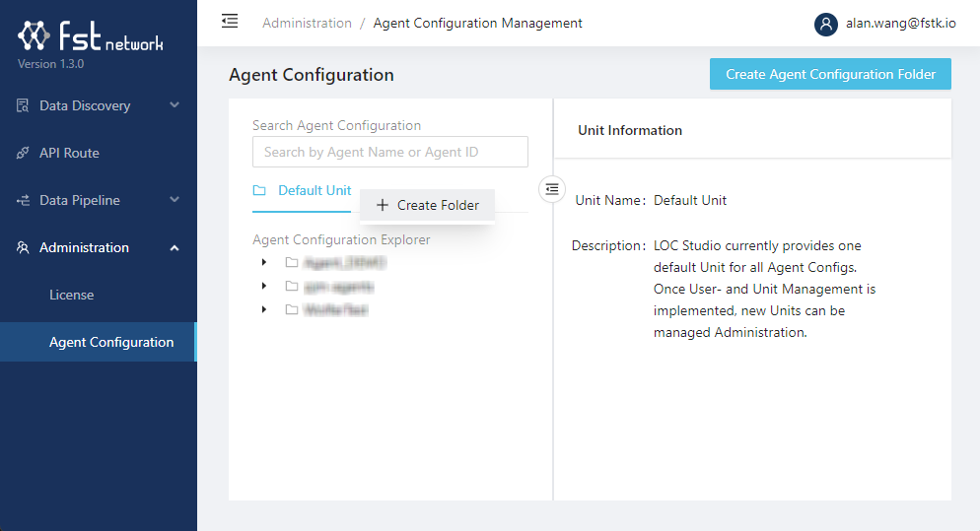Expand the Data Discovery chevron
Image resolution: width=980 pixels, height=531 pixels.
[x=175, y=104]
